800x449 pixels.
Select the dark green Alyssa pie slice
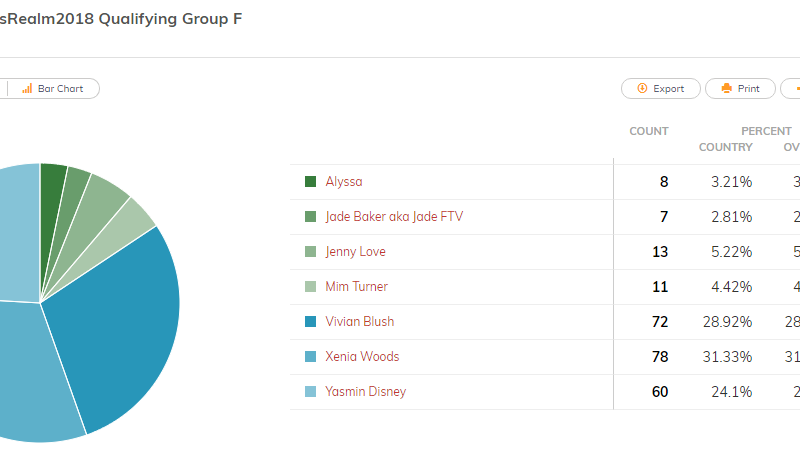[51, 204]
